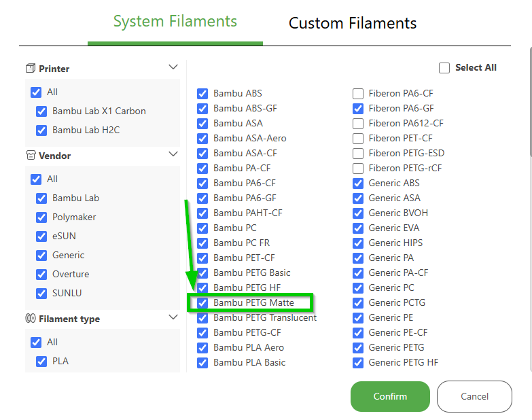Click the vertical scrollbar on right edge
This screenshot has height=420, width=532.
[531, 102]
